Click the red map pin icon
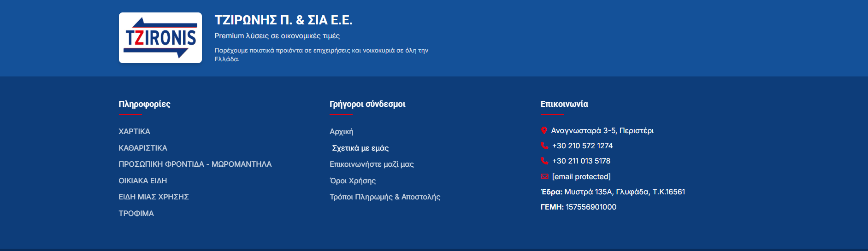Image resolution: width=868 pixels, height=251 pixels. 544,131
